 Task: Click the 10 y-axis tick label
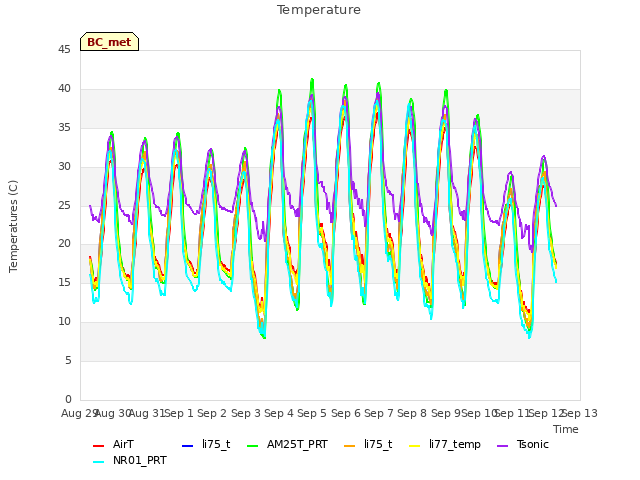[x=64, y=321]
